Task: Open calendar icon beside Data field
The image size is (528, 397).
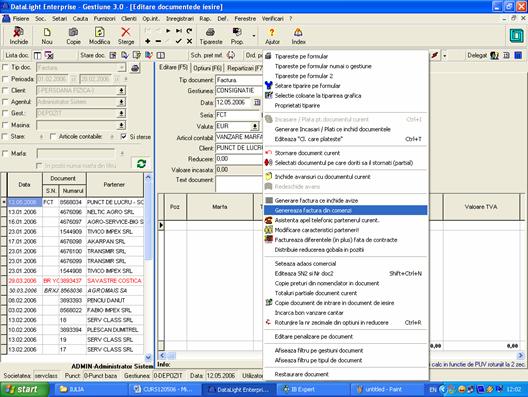Action: (x=257, y=102)
